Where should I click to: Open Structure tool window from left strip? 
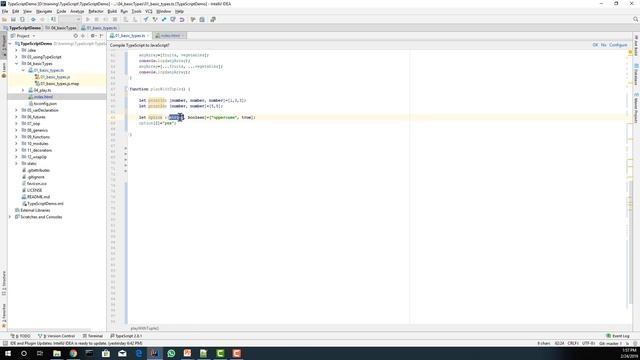(4, 282)
